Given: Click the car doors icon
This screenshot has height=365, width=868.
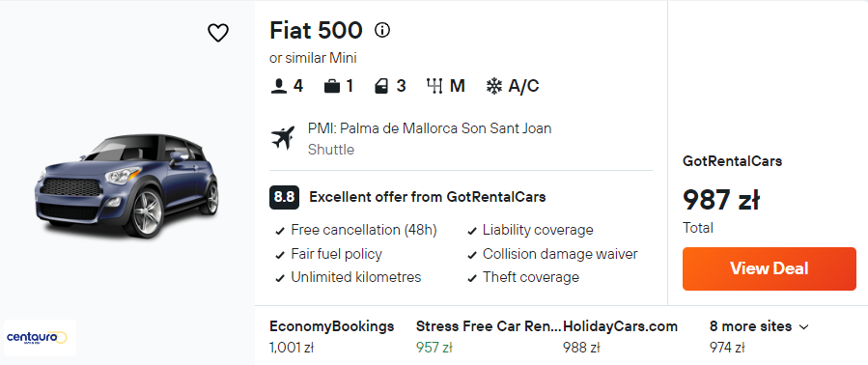Looking at the screenshot, I should [381, 86].
